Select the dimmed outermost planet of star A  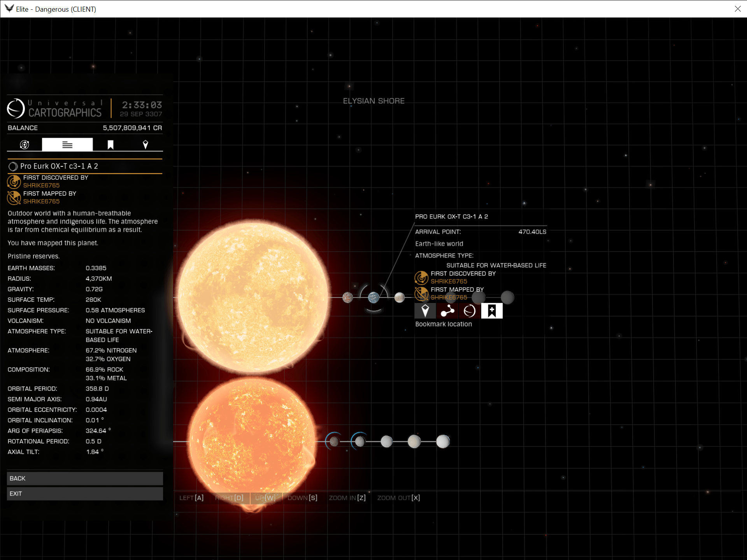pyautogui.click(x=507, y=297)
